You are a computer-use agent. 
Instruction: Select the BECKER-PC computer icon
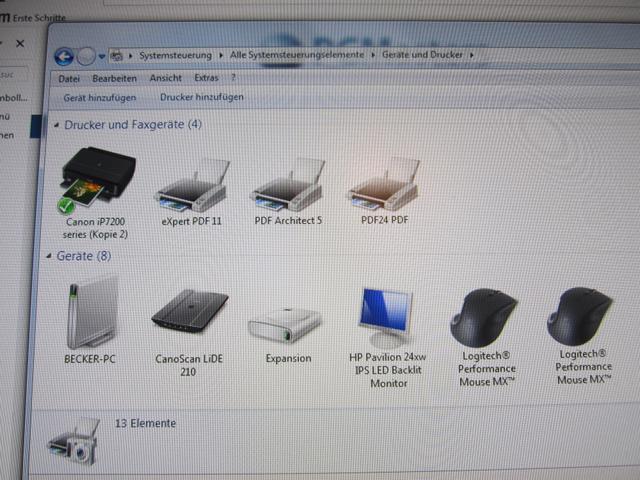click(92, 313)
